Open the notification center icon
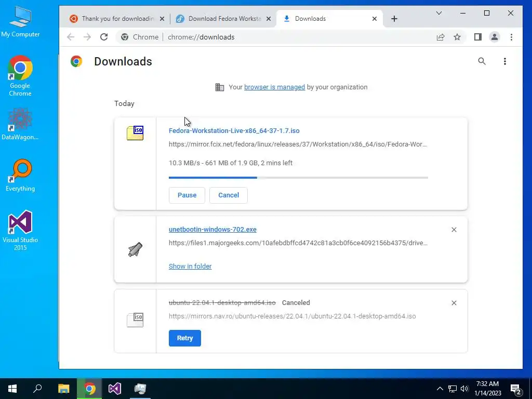Viewport: 532px width, 399px height. coord(516,389)
